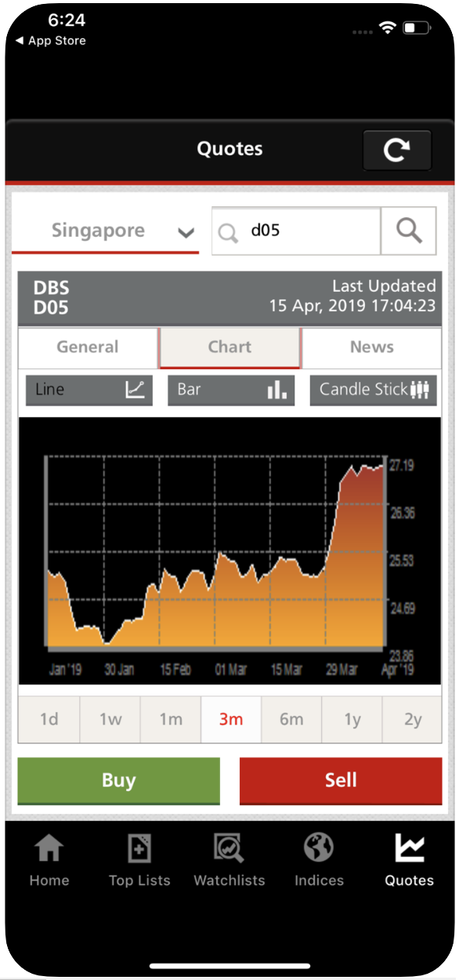Switch to the General tab
This screenshot has height=980, width=459.
tap(88, 347)
